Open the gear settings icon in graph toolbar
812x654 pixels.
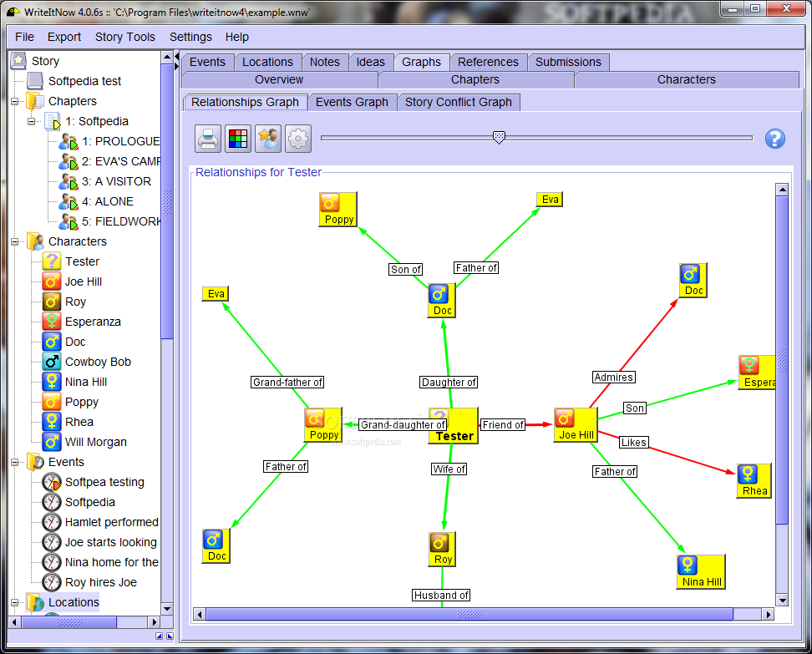coord(298,139)
